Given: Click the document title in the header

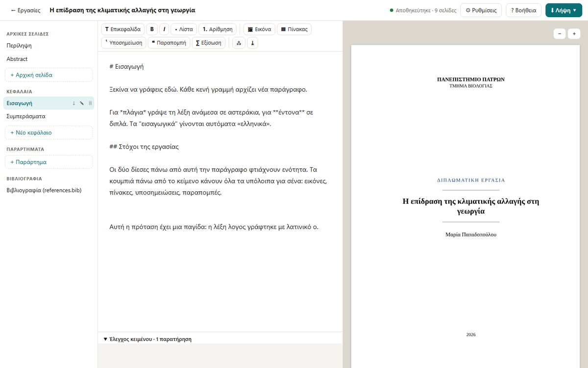Looking at the screenshot, I should [x=122, y=10].
